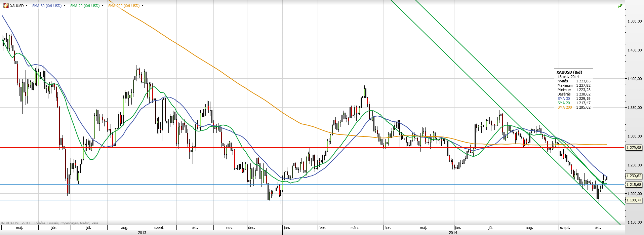Click the dec. month label
644x235 pixels.
pos(251,228)
